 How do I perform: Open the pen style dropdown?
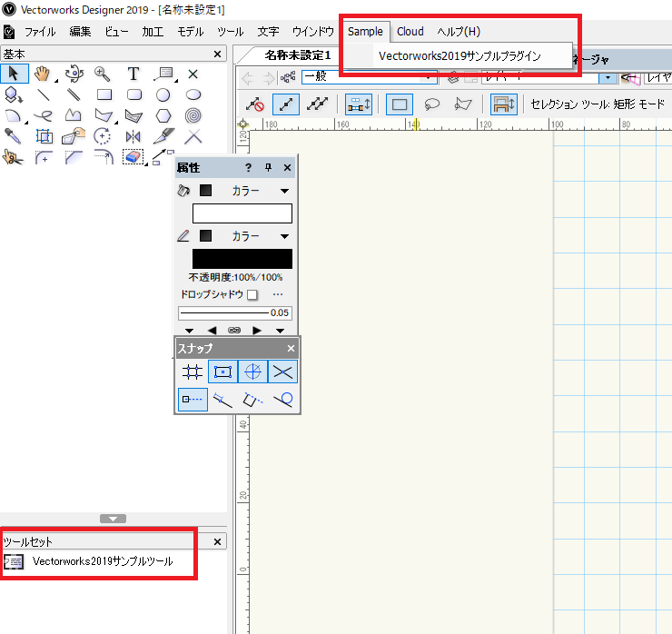(284, 236)
